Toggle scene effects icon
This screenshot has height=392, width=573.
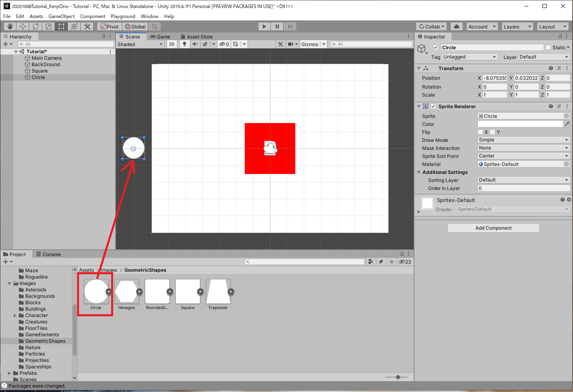coord(205,44)
